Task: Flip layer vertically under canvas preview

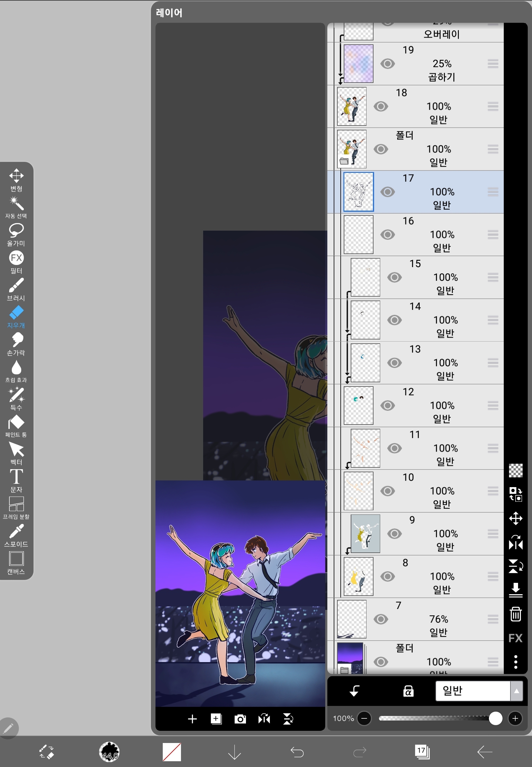Action: click(288, 719)
